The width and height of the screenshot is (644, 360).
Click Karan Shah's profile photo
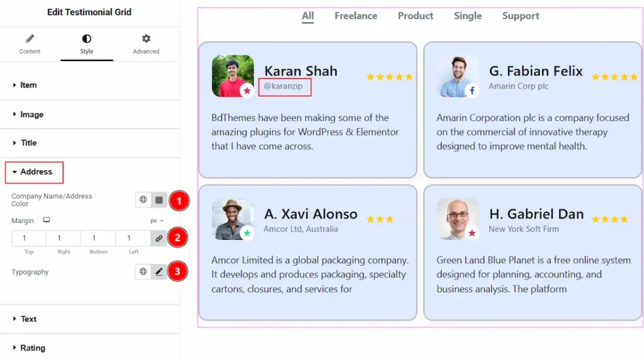pyautogui.click(x=233, y=76)
